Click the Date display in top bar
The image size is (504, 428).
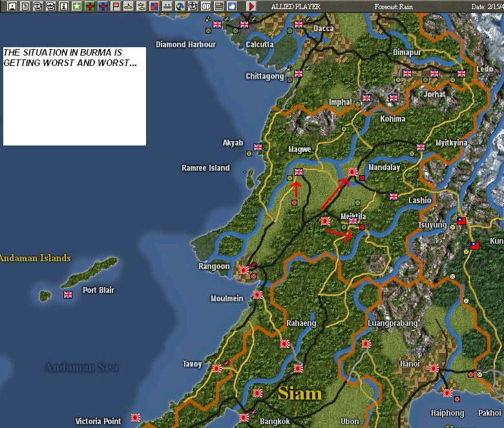tap(487, 6)
